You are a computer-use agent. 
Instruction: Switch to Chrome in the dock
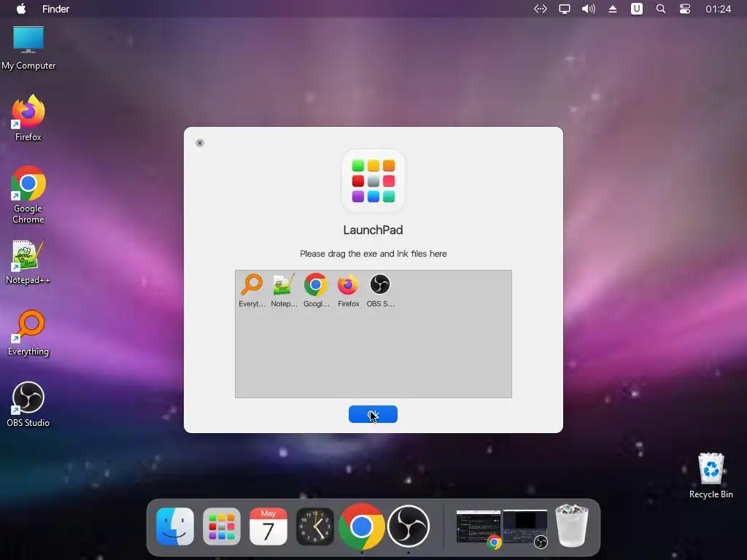(362, 526)
